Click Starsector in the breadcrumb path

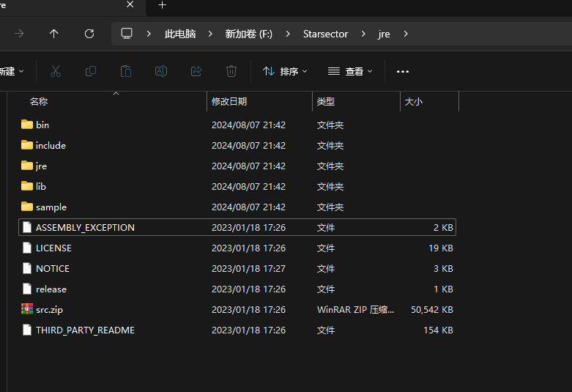click(326, 34)
